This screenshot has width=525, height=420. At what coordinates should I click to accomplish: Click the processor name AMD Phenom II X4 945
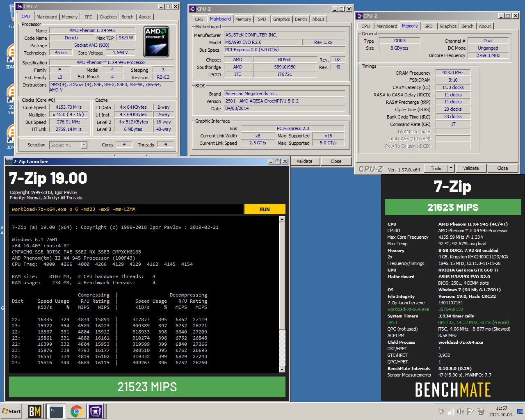tap(92, 30)
